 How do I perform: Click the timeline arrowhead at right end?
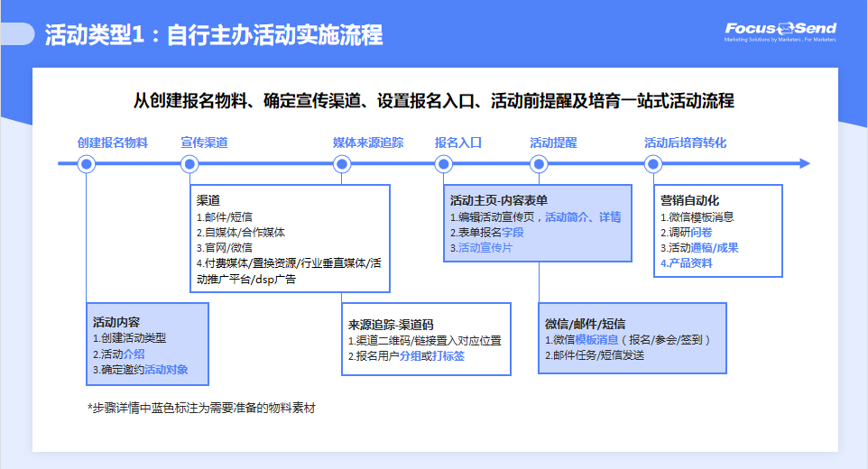click(x=805, y=164)
